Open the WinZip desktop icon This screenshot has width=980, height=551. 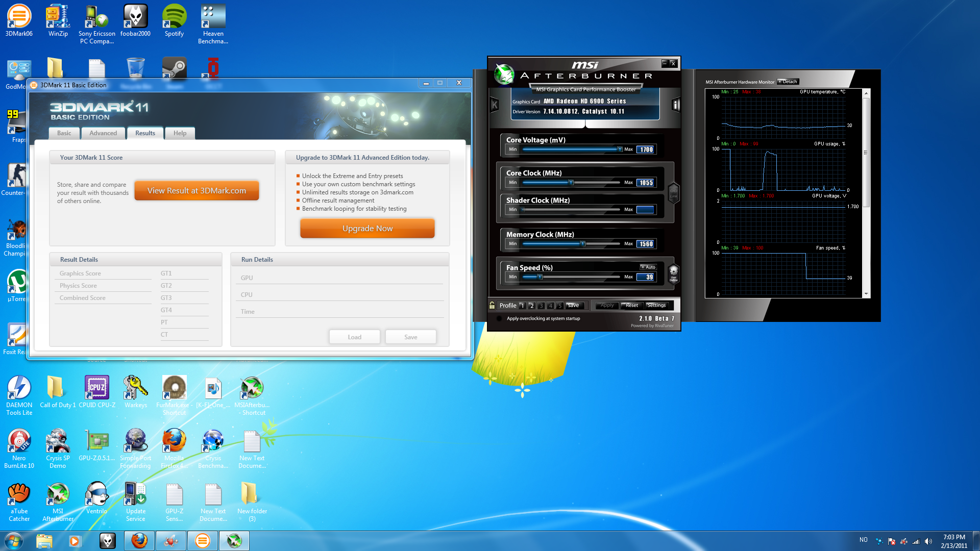(x=58, y=20)
